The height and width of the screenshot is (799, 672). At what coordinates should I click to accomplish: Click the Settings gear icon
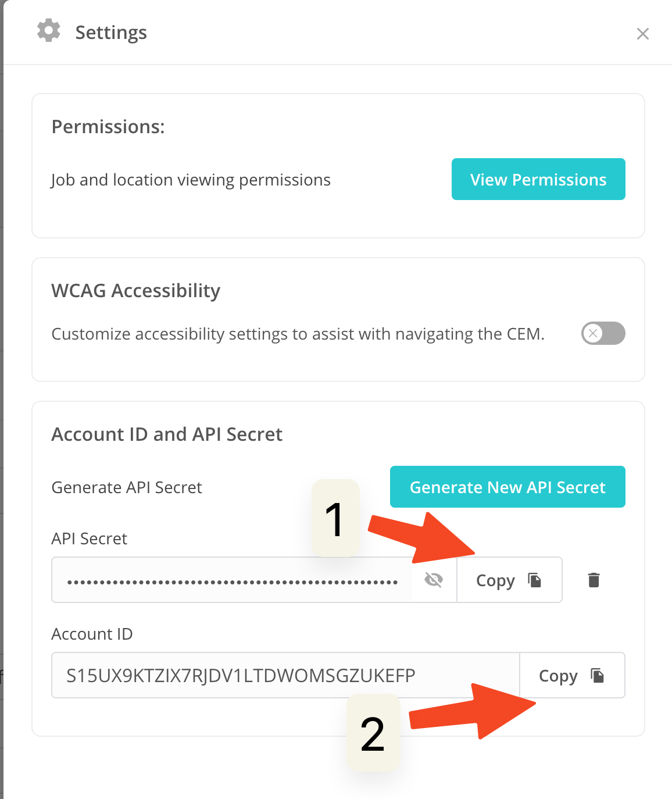49,31
